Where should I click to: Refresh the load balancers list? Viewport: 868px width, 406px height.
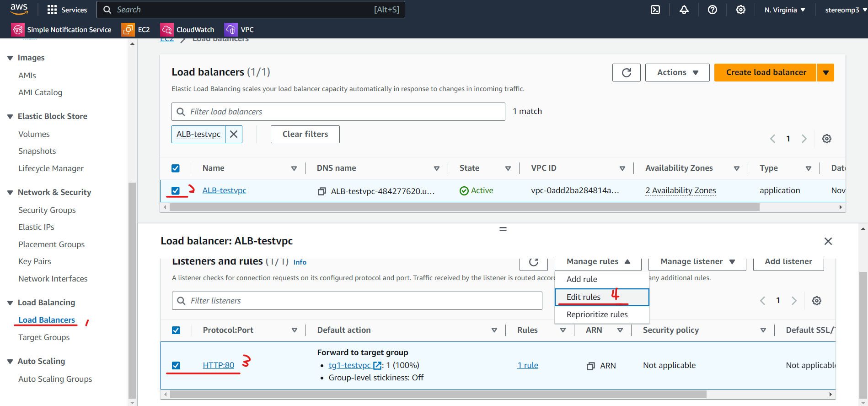[627, 72]
